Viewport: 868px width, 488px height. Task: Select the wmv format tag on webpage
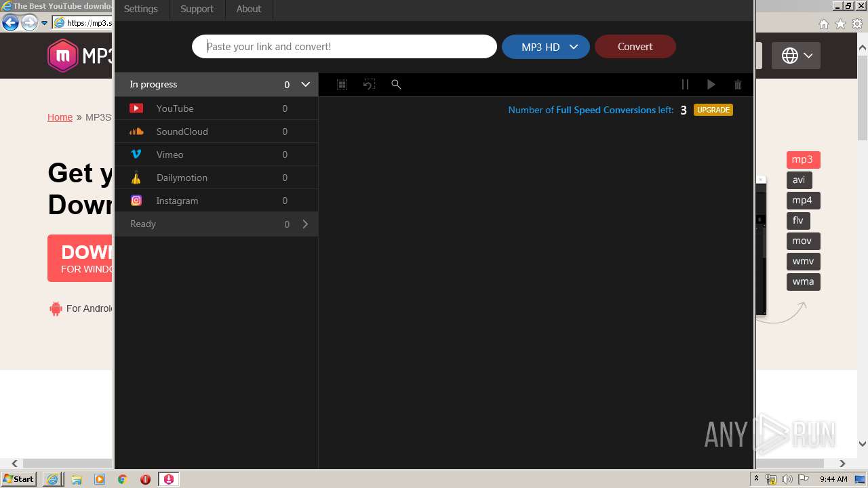[803, 262]
